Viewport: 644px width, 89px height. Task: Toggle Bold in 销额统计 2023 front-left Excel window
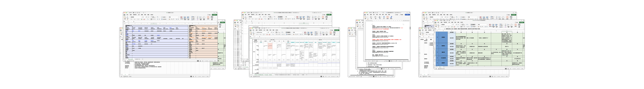(131, 19)
